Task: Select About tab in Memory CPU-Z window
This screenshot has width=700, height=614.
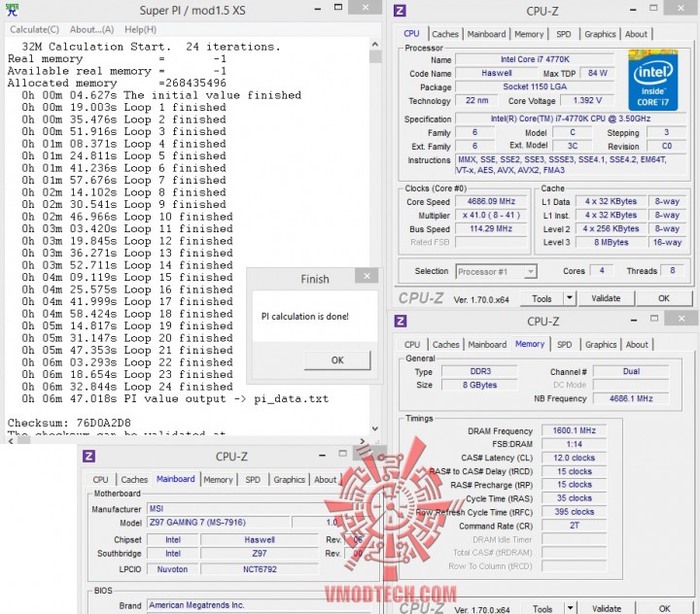Action: (637, 345)
